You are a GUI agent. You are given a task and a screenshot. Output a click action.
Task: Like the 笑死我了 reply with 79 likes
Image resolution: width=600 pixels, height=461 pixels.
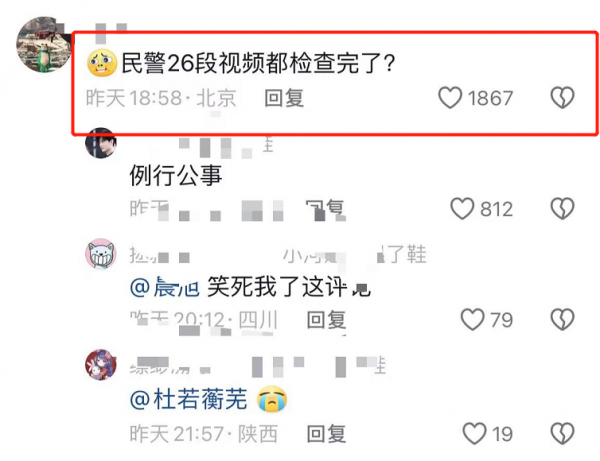click(x=473, y=320)
